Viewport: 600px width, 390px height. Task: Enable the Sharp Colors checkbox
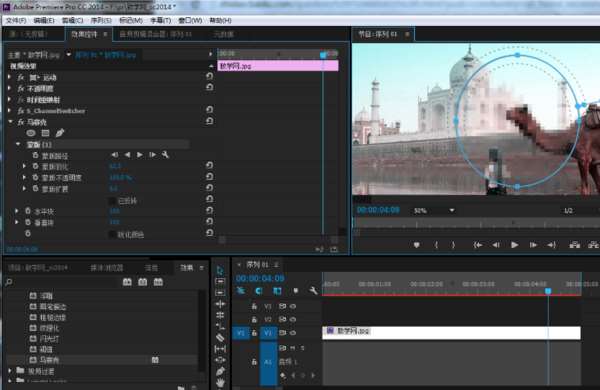click(112, 234)
